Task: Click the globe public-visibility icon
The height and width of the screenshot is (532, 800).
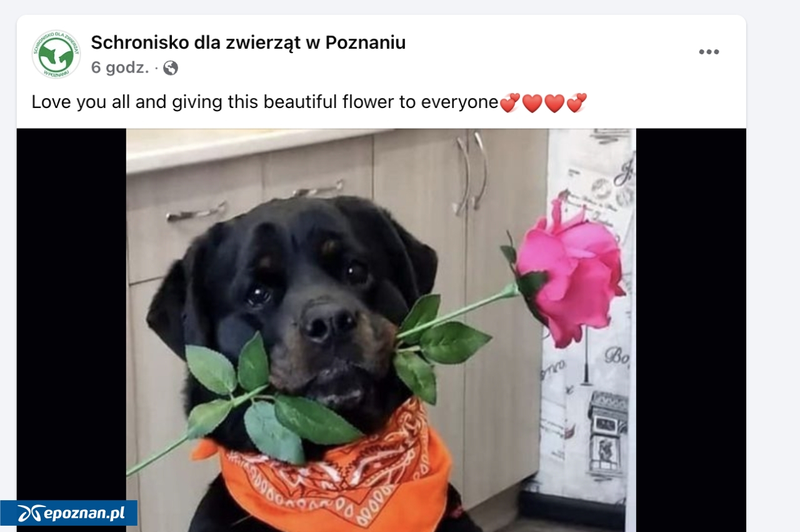Action: [171, 68]
